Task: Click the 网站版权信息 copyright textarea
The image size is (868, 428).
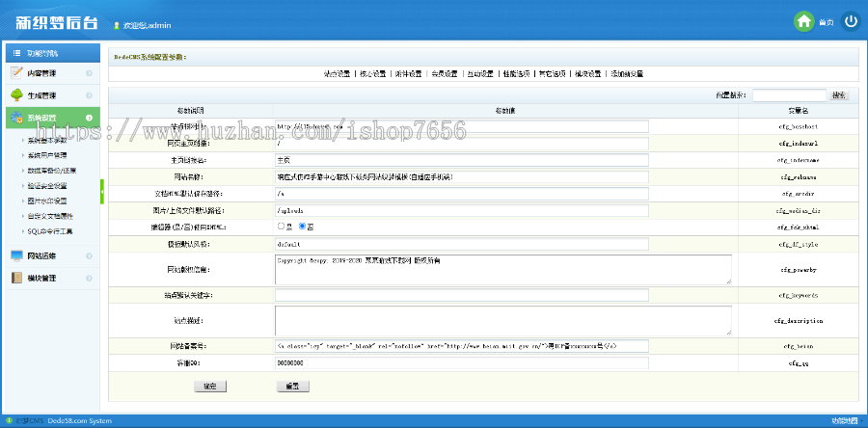Action: point(503,269)
